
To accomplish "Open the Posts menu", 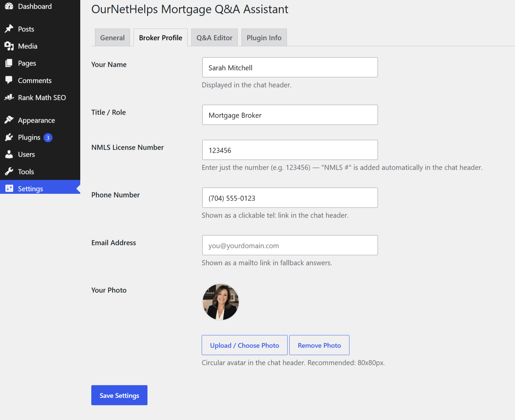I will 26,29.
